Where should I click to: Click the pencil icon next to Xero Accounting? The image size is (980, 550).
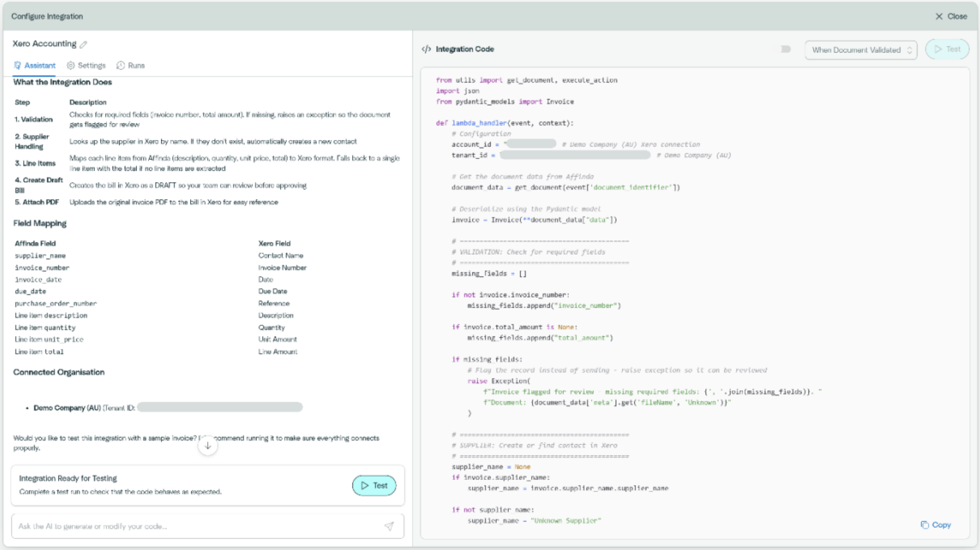(83, 44)
